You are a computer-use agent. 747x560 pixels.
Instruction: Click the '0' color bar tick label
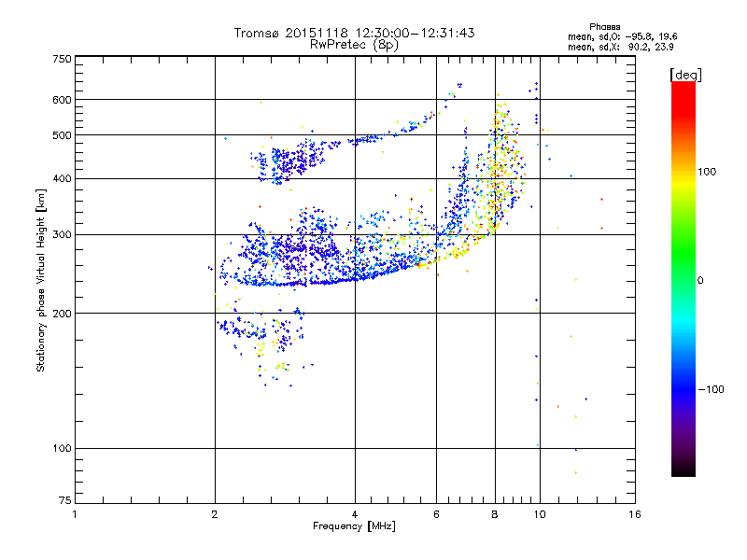point(700,281)
